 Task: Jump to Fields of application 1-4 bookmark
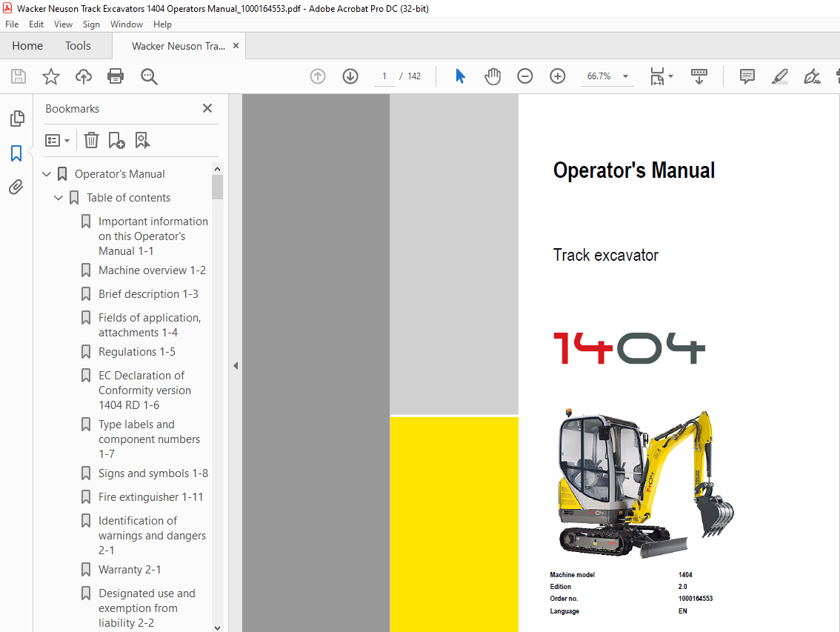coord(150,325)
